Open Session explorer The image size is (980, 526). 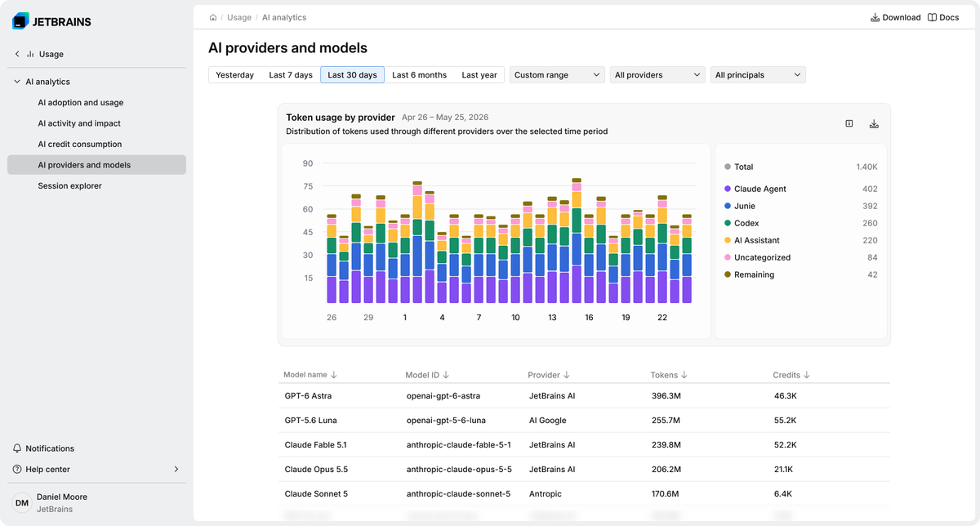[69, 185]
